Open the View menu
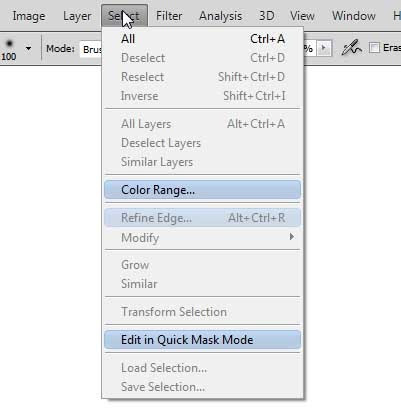 coord(302,16)
